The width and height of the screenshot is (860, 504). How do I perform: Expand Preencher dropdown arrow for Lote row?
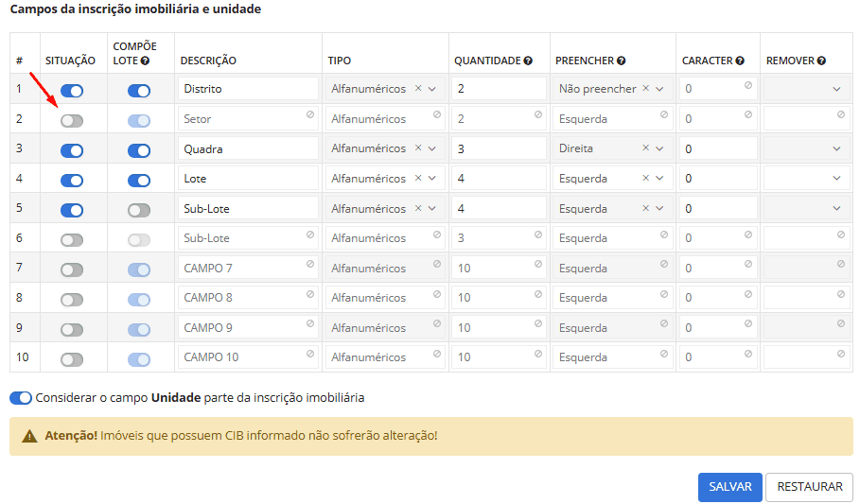click(x=659, y=178)
